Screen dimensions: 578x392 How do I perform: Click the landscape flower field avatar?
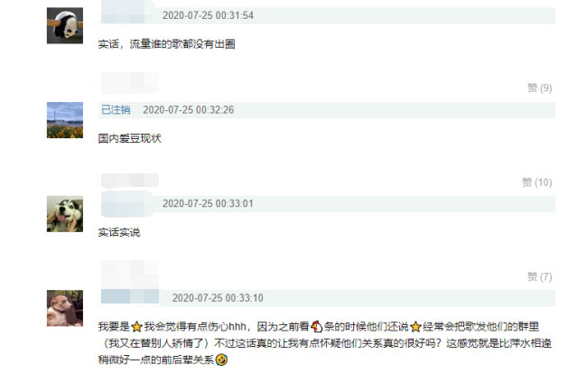click(65, 120)
